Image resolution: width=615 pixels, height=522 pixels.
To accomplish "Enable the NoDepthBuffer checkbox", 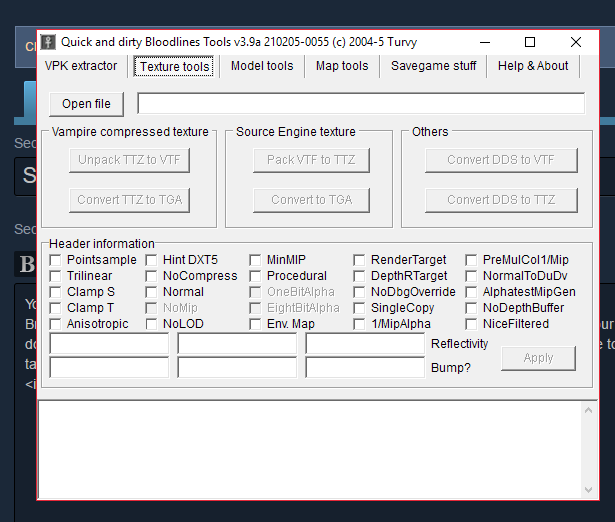I will 471,308.
